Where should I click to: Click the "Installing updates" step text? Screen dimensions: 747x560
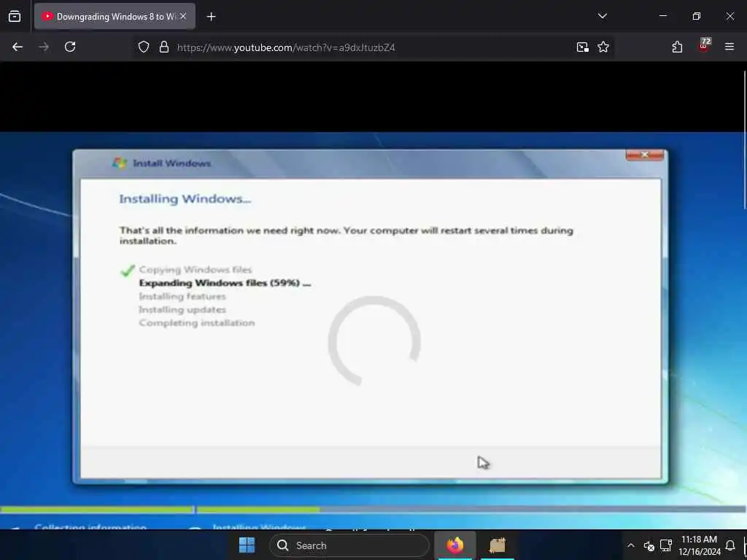click(x=182, y=309)
